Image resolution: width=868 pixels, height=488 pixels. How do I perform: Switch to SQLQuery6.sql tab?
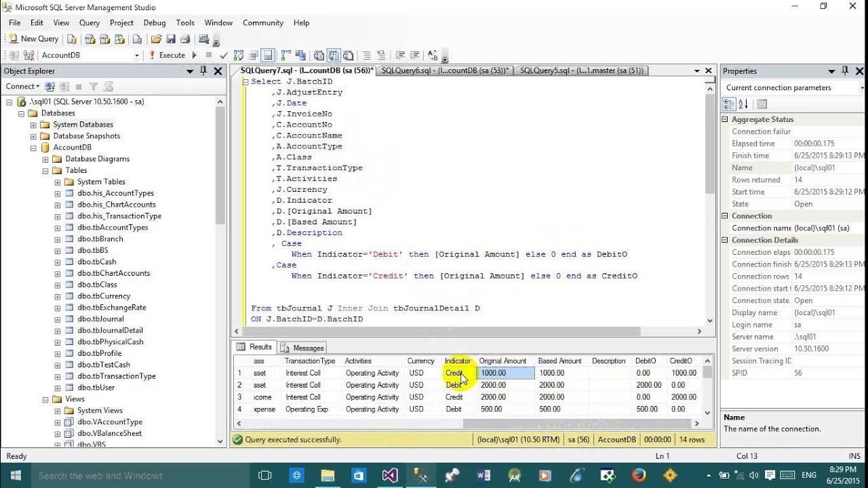click(x=444, y=70)
